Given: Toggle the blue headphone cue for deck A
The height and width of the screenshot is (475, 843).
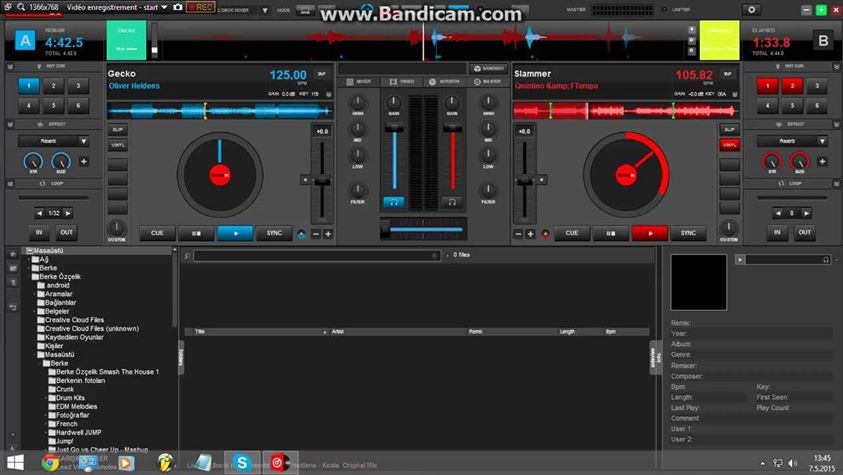Looking at the screenshot, I should [394, 202].
